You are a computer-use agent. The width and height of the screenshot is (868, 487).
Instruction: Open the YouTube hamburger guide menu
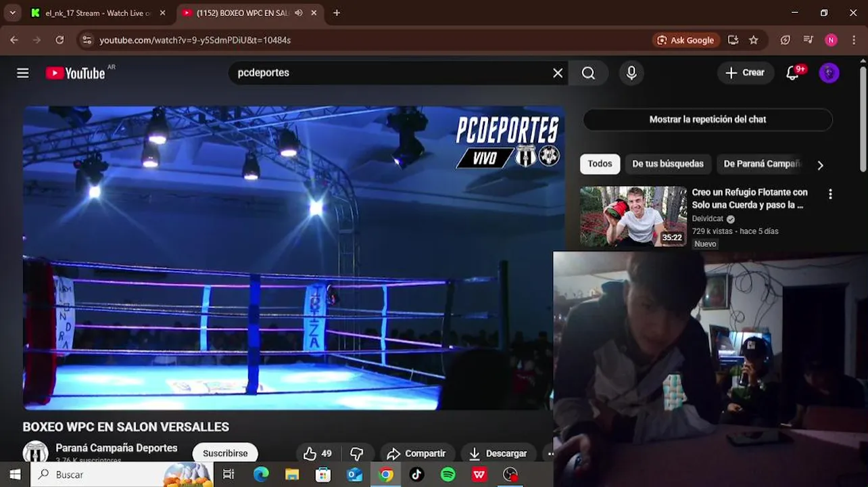[x=23, y=73]
